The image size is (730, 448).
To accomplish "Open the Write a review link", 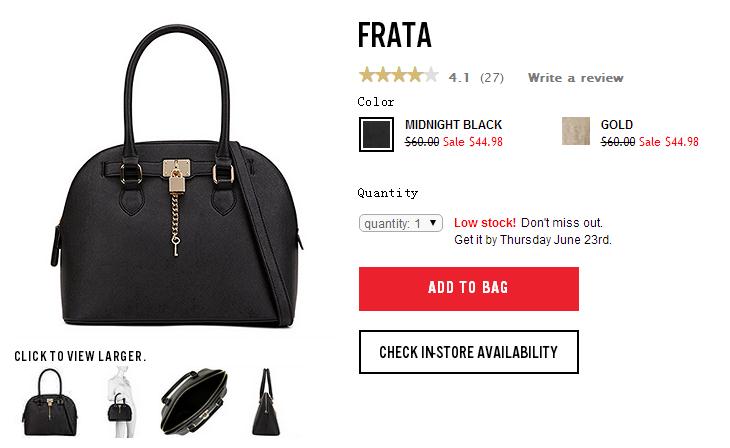I will [x=575, y=78].
